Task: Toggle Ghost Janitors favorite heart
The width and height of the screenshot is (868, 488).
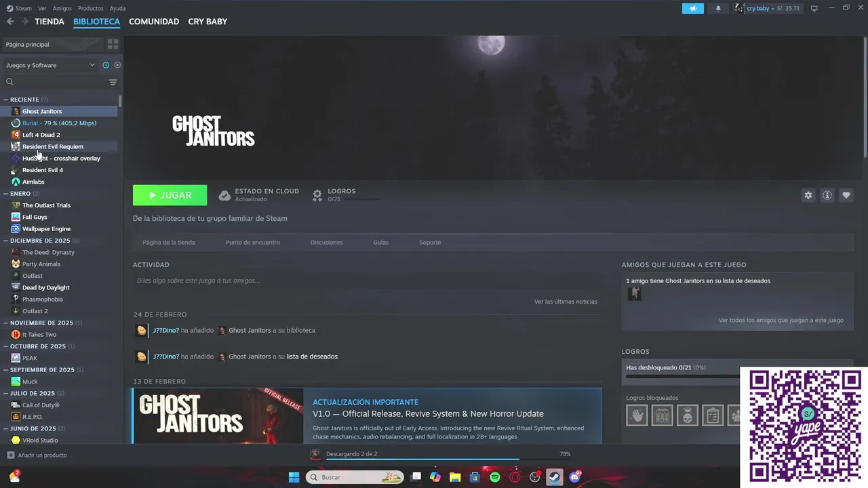Action: (846, 195)
